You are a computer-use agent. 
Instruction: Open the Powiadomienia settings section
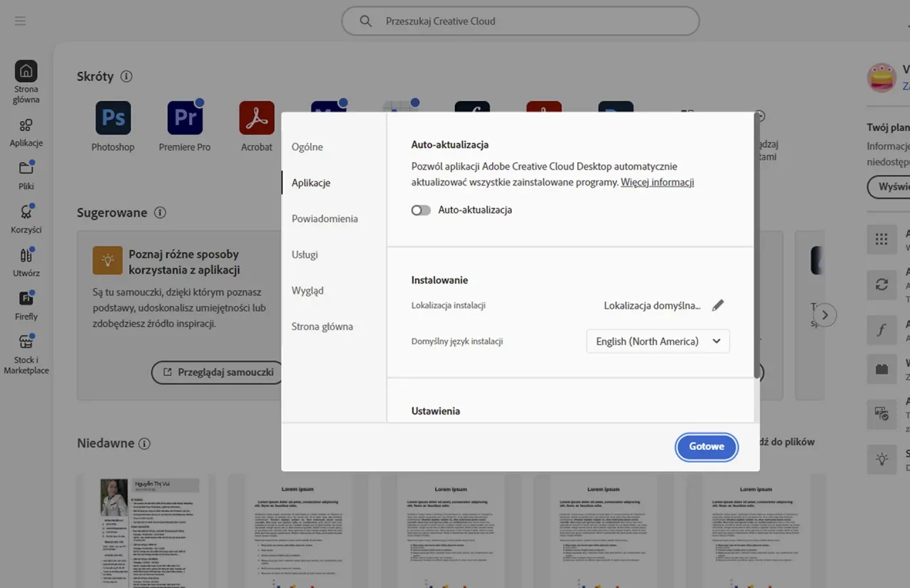(325, 218)
